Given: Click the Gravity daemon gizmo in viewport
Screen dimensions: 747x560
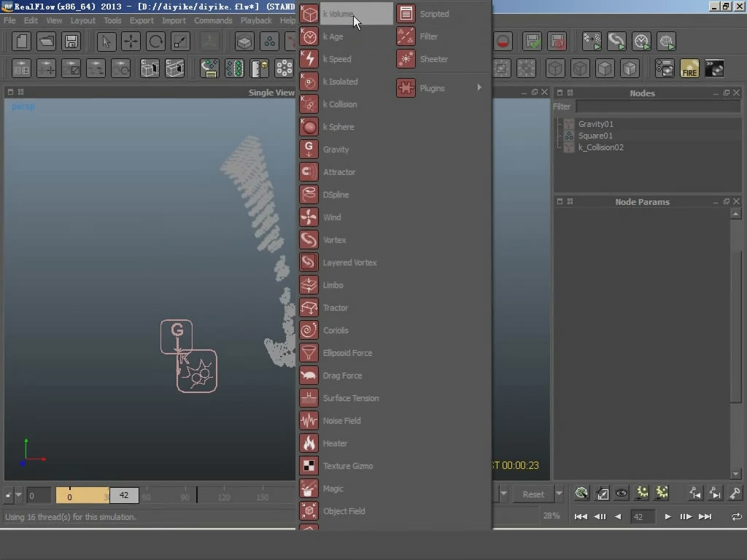Looking at the screenshot, I should (x=177, y=337).
